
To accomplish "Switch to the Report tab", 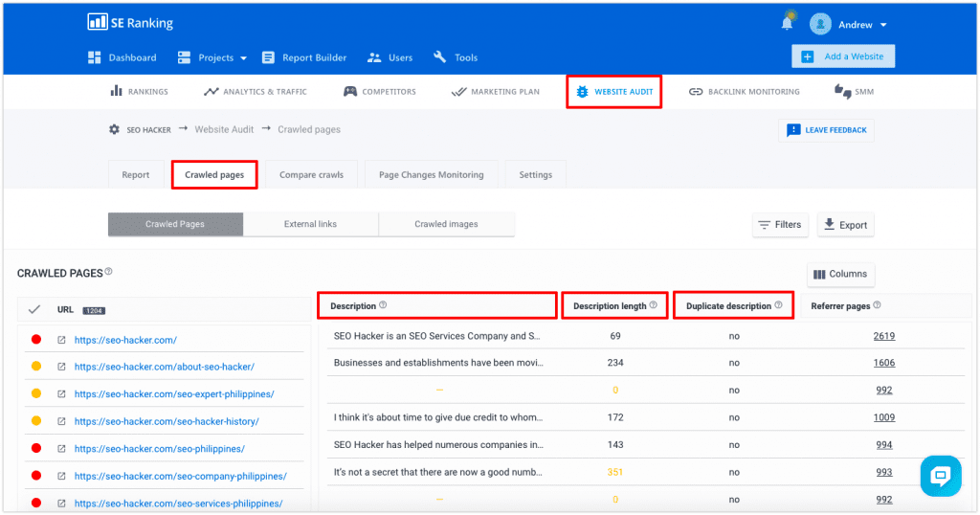I will pyautogui.click(x=136, y=174).
